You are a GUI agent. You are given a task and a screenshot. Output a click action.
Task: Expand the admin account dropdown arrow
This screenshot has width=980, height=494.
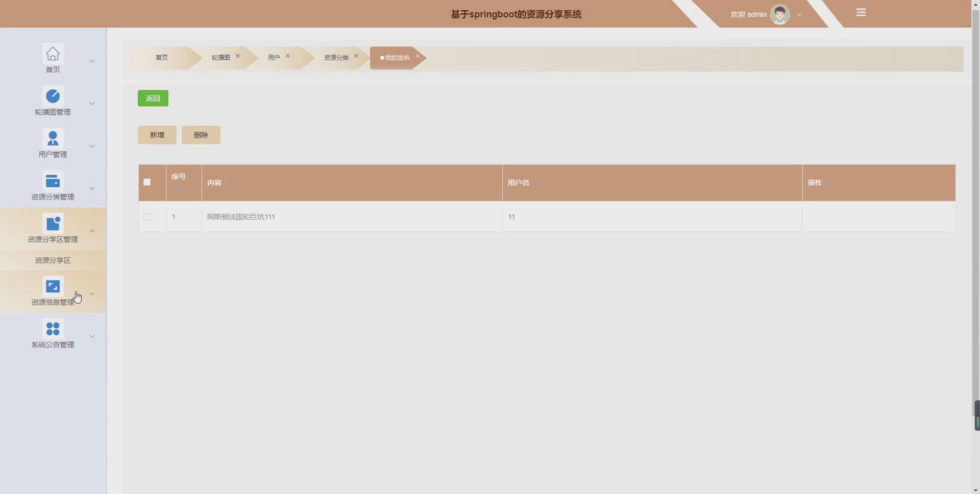(x=798, y=14)
